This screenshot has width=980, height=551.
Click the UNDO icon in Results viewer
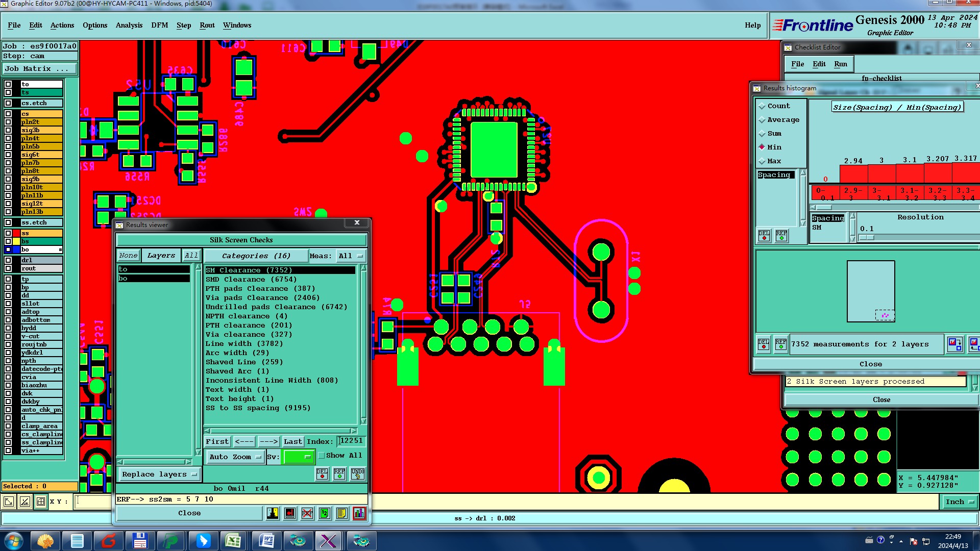(358, 474)
